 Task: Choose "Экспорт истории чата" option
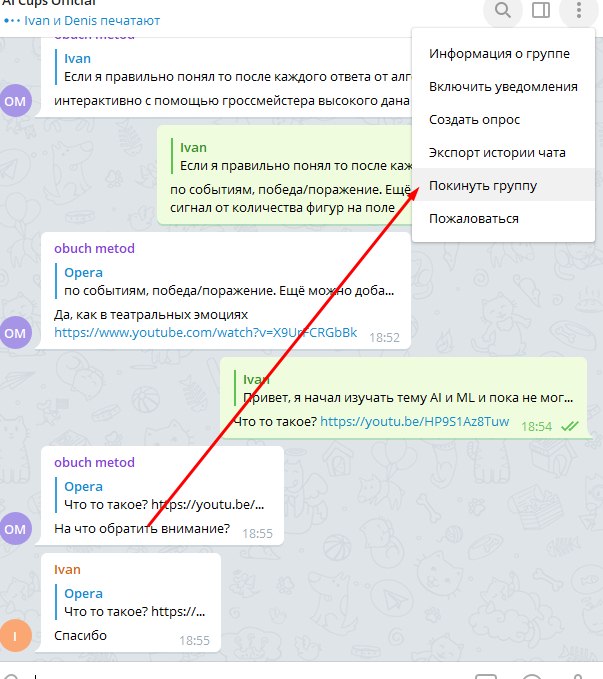(503, 152)
